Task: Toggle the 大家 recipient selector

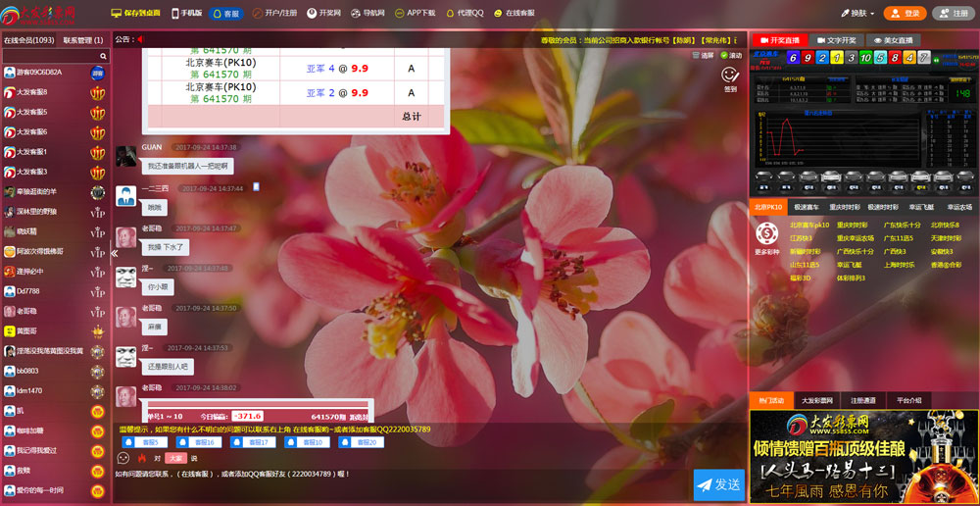Action: pos(174,458)
